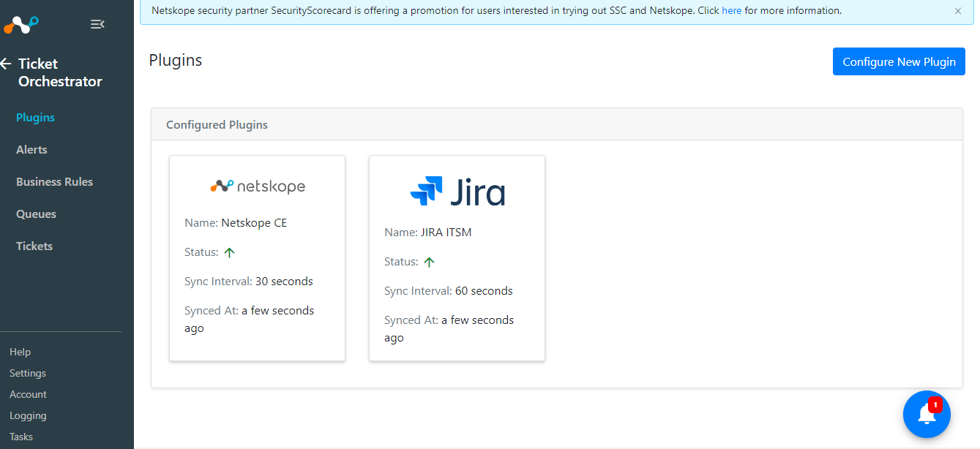Image resolution: width=980 pixels, height=449 pixels.
Task: Click the '30 seconds' sync interval value
Action: pos(284,282)
